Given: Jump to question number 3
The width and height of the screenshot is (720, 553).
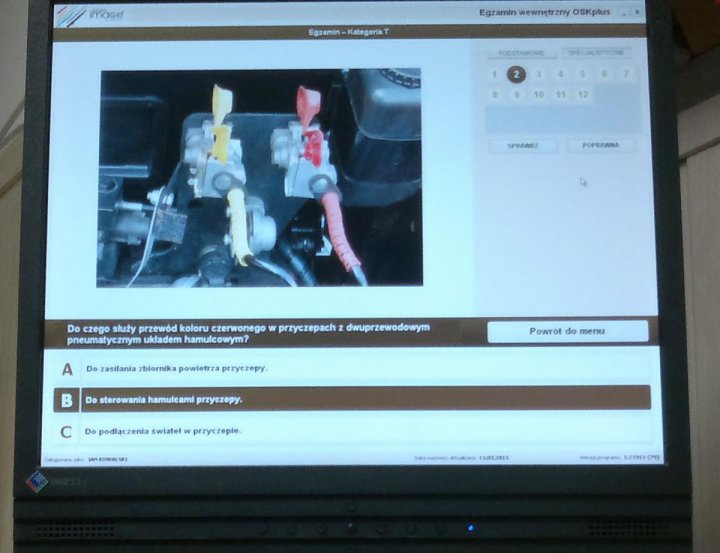Looking at the screenshot, I should tap(538, 74).
